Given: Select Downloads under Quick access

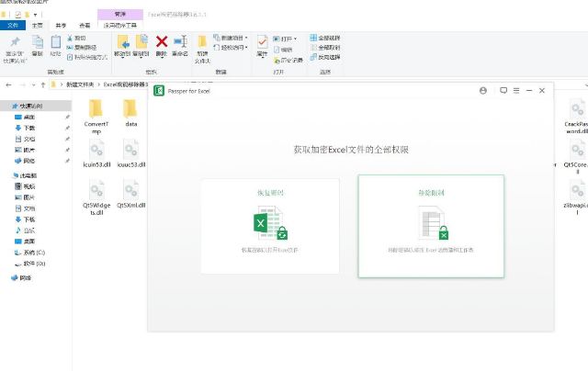Looking at the screenshot, I should click(25, 129).
